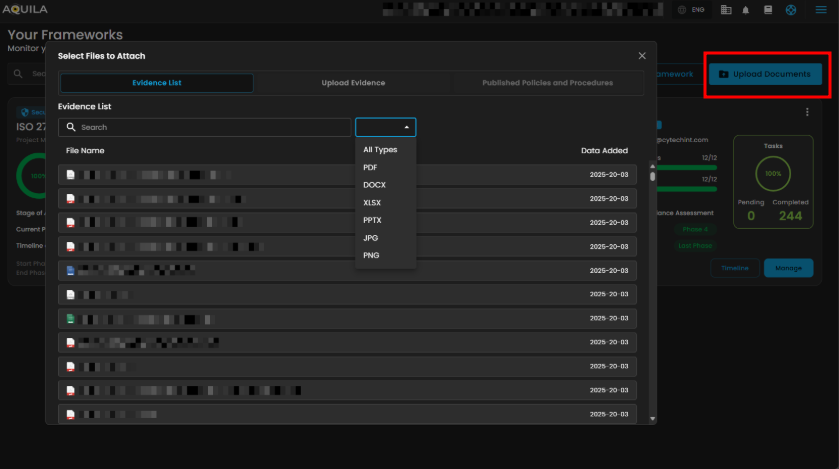Open the framework card three-dot menu
This screenshot has width=839, height=469.
(x=807, y=112)
